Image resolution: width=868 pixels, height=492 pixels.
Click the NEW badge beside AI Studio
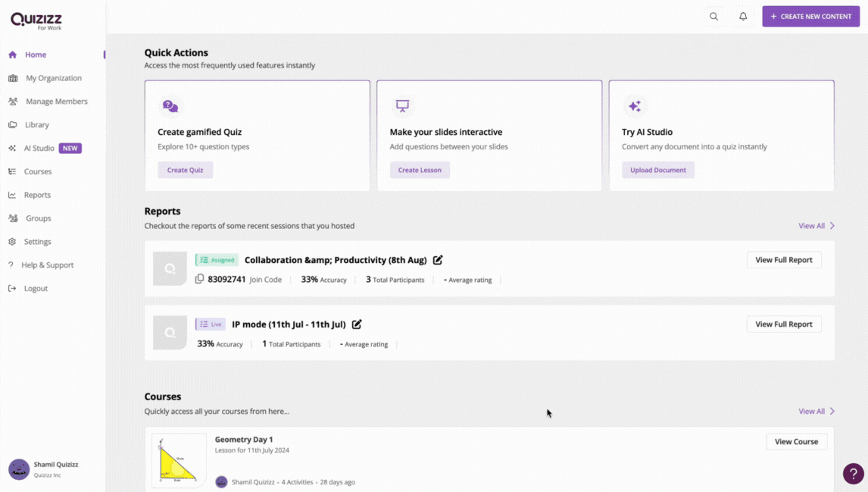[70, 148]
